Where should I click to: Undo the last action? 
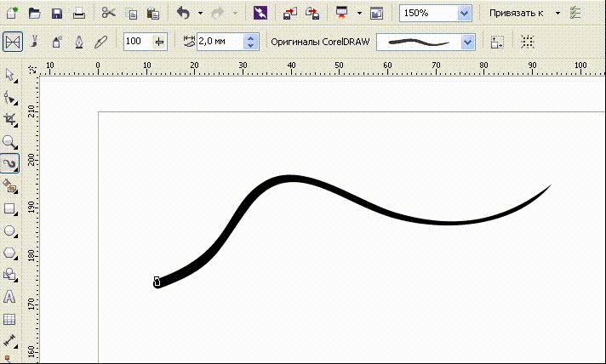pyautogui.click(x=183, y=13)
